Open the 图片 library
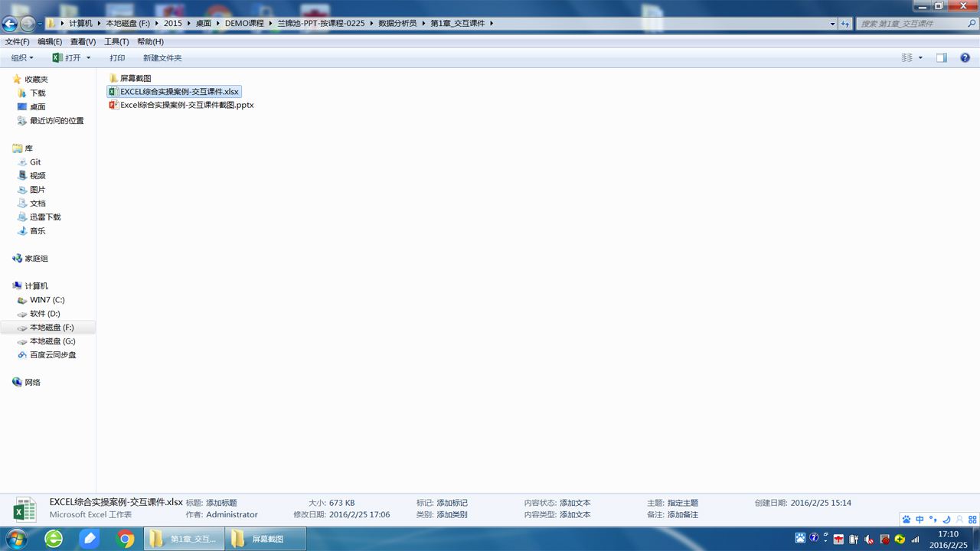This screenshot has width=980, height=551. coord(38,190)
